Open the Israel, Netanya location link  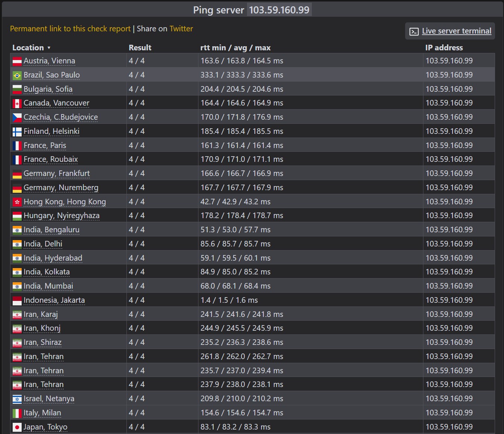49,399
